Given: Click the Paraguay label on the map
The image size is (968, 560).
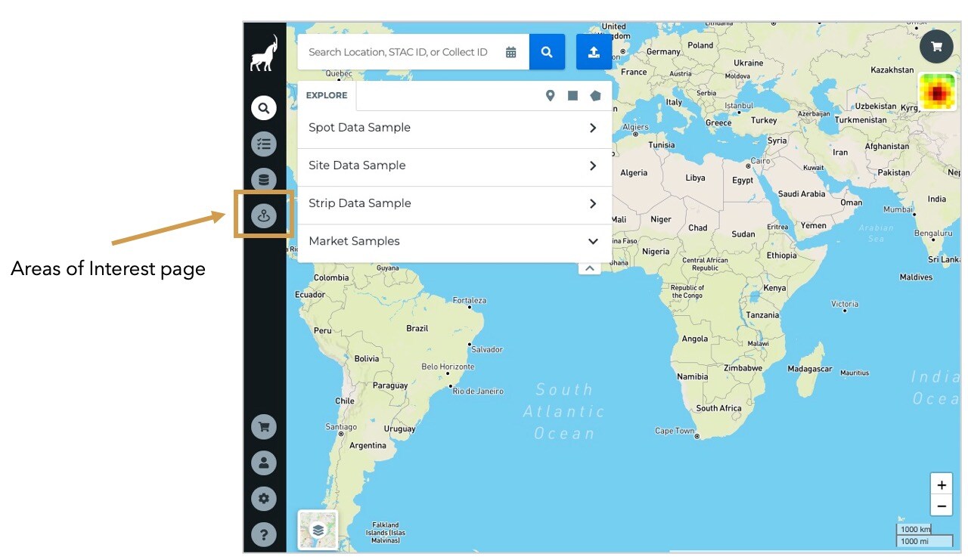Looking at the screenshot, I should click(390, 385).
